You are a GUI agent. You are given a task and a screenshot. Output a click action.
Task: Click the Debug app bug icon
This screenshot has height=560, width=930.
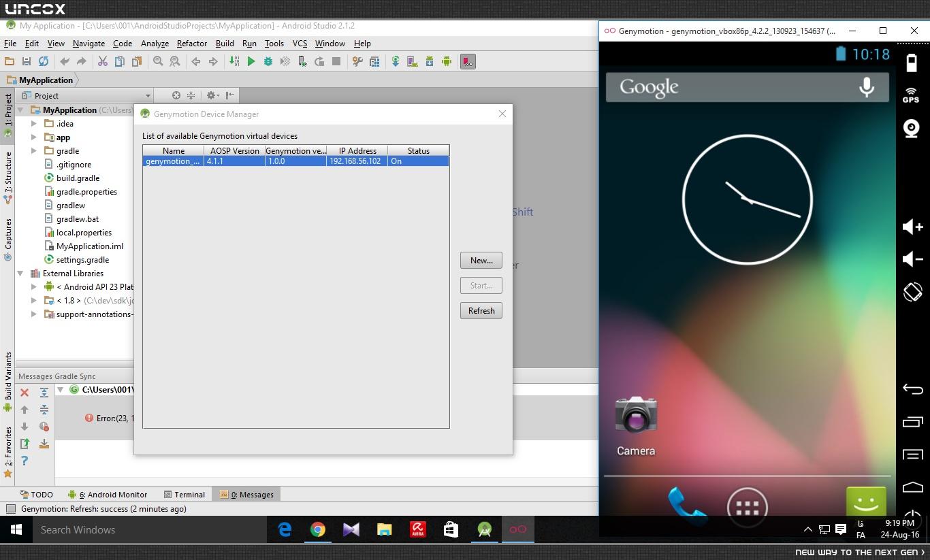click(268, 61)
